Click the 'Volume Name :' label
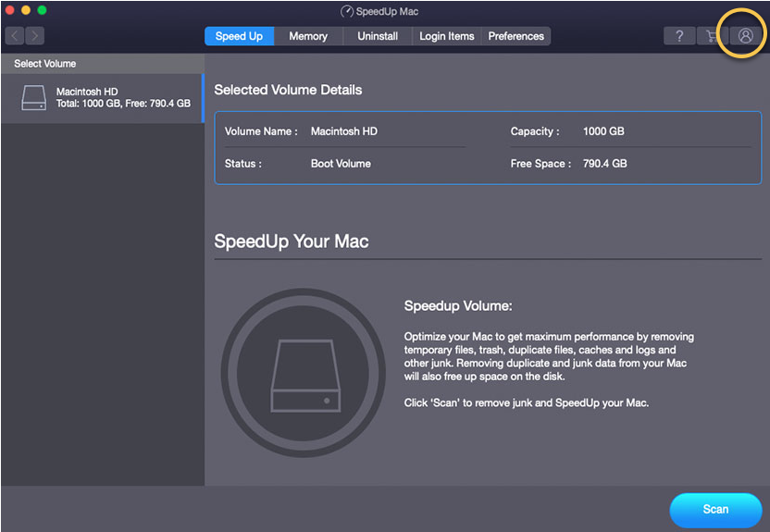The width and height of the screenshot is (770, 532). (261, 131)
